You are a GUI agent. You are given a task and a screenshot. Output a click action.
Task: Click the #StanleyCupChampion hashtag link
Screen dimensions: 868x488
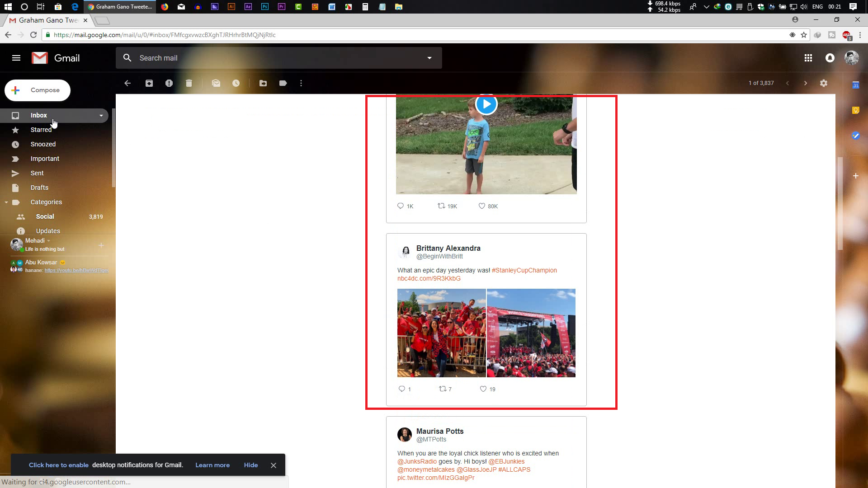(524, 270)
